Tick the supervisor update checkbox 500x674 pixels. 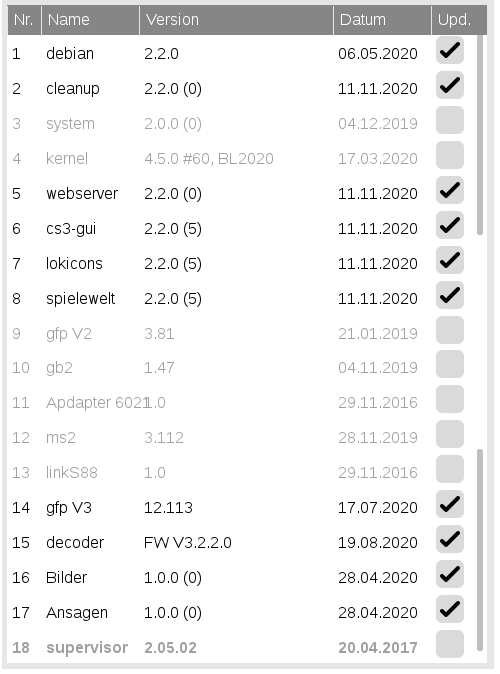[x=449, y=645]
